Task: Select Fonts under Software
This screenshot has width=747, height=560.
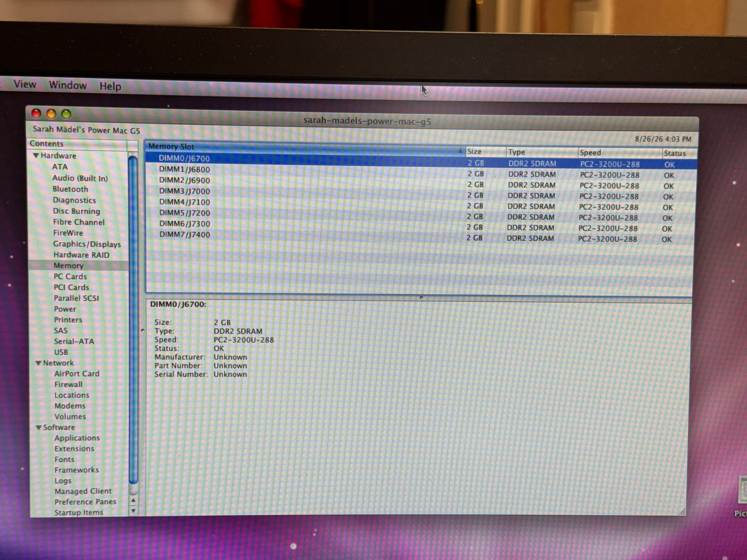Action: tap(64, 459)
